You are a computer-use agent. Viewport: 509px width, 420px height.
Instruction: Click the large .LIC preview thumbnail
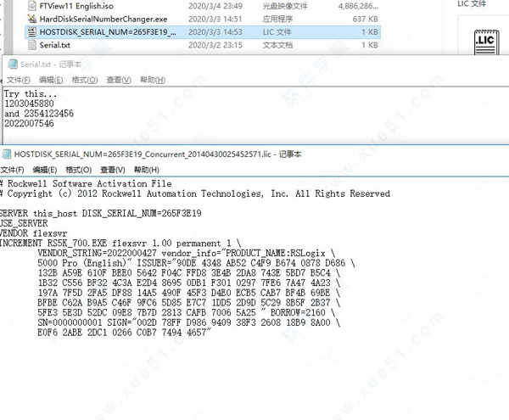tap(486, 42)
